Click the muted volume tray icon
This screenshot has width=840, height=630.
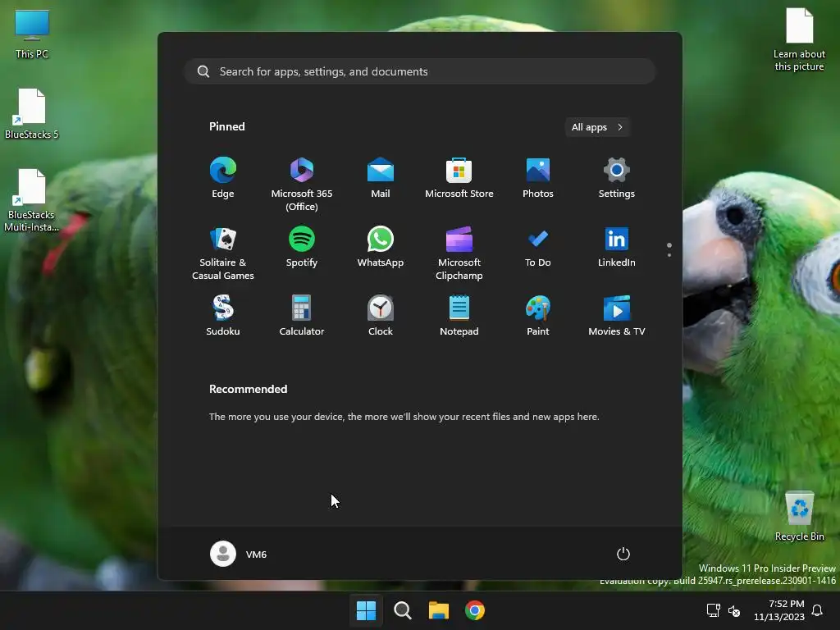coord(734,610)
